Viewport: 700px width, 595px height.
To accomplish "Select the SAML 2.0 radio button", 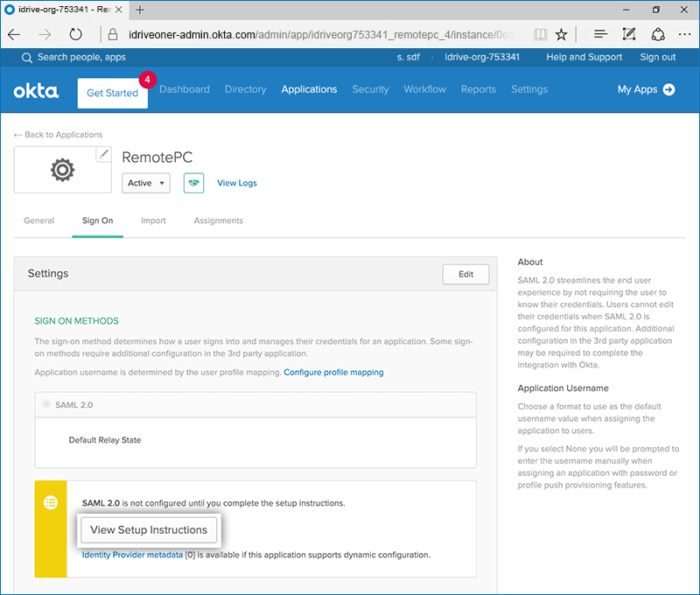I will (x=46, y=405).
